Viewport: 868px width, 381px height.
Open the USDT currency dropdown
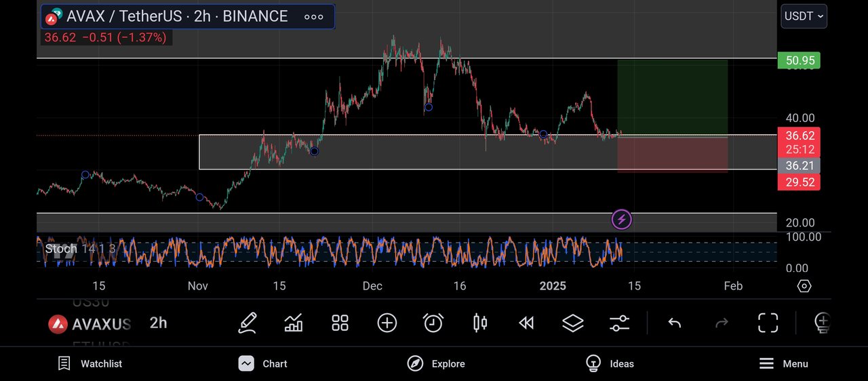pyautogui.click(x=804, y=16)
